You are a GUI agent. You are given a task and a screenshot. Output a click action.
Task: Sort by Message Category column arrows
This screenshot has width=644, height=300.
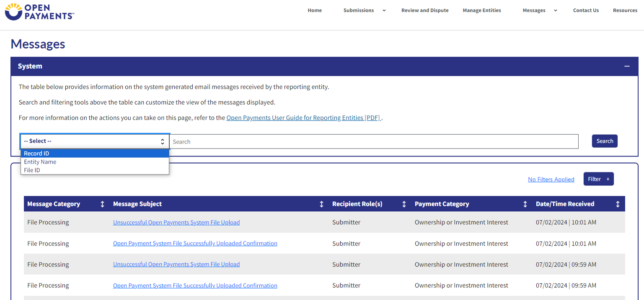coord(102,204)
